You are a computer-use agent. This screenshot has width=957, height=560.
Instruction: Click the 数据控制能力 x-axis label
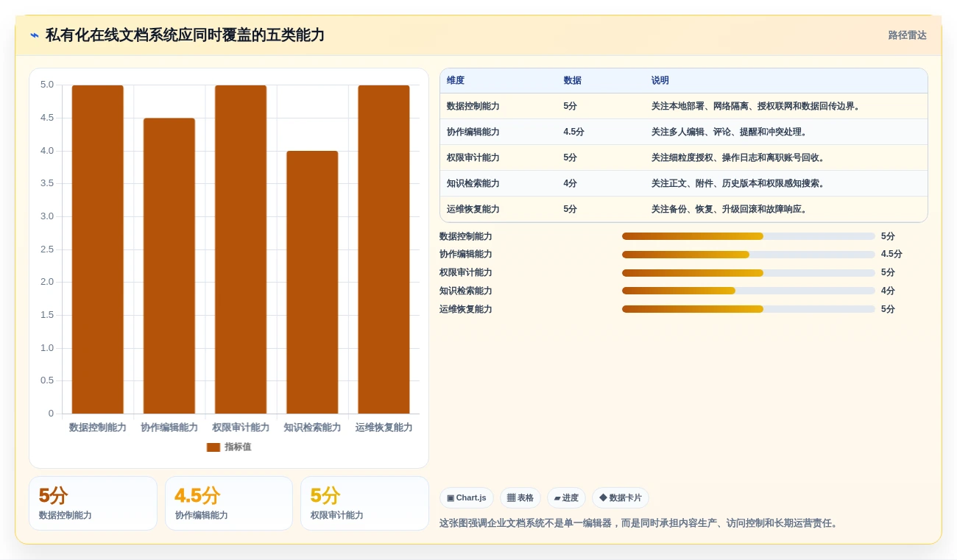(98, 428)
